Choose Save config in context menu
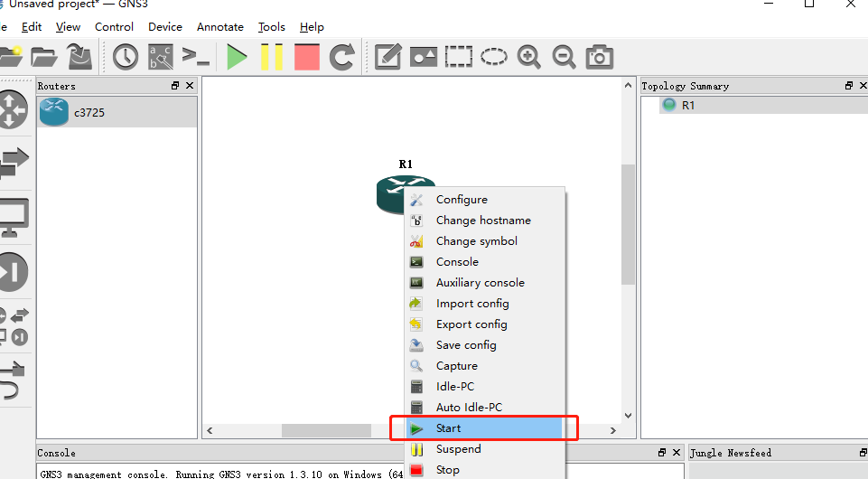This screenshot has width=868, height=479. [x=484, y=345]
